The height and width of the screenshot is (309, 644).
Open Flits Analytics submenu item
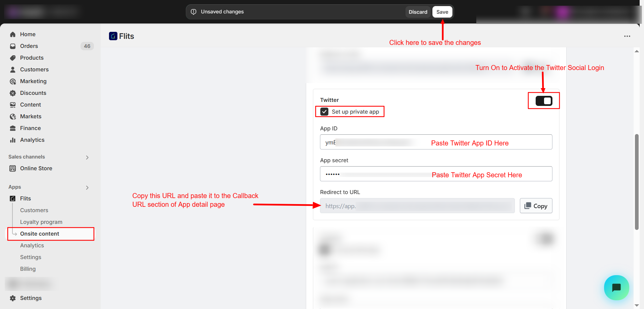[32, 246]
